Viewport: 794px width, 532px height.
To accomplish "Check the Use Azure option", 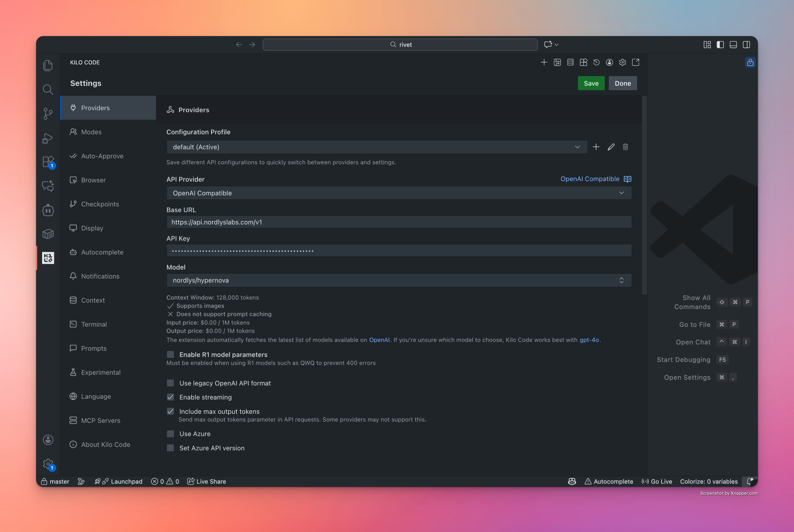I will (170, 434).
